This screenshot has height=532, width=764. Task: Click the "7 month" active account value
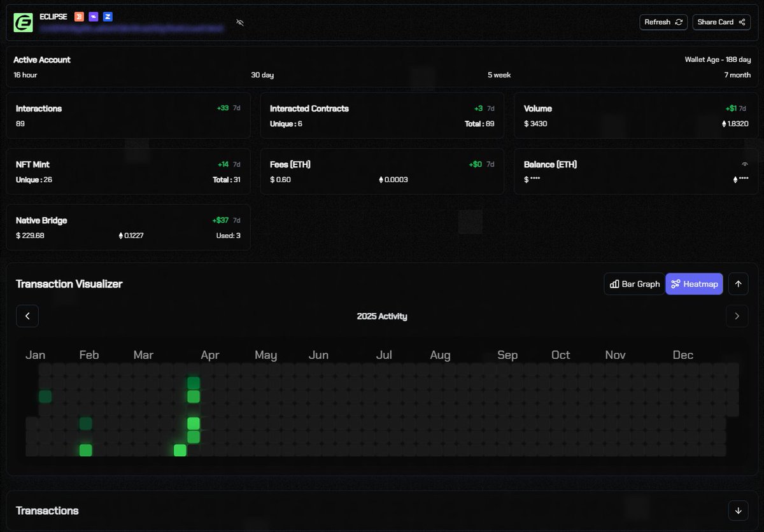[x=737, y=75]
